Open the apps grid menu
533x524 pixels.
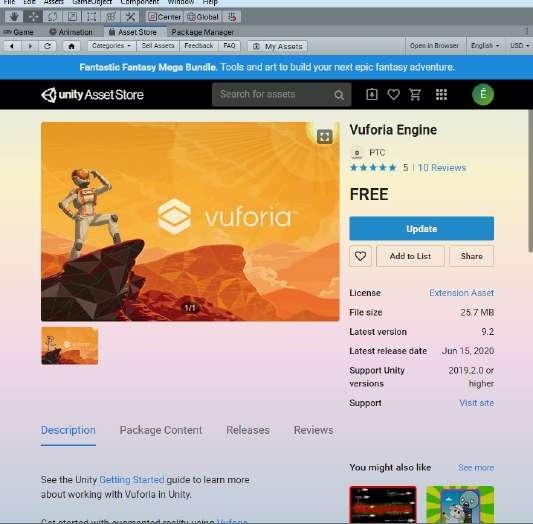tap(441, 94)
